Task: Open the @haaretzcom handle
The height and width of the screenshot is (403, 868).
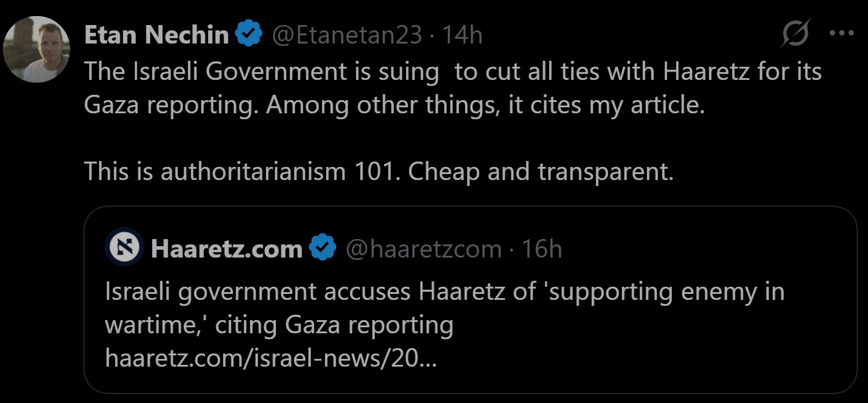Action: pos(423,249)
